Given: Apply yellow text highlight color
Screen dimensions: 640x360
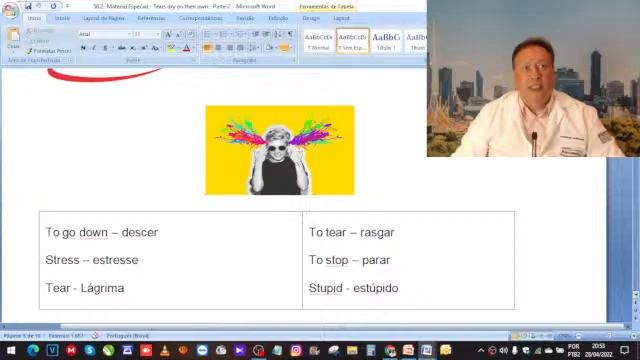Looking at the screenshot, I should 171,48.
